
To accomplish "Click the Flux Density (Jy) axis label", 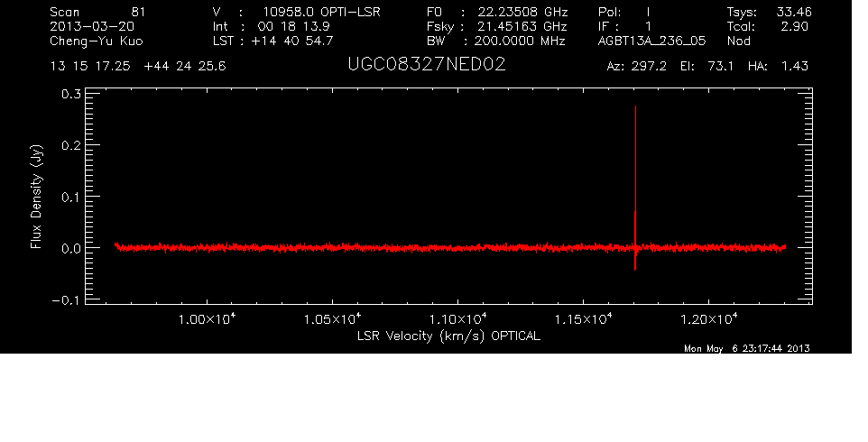I will (x=36, y=197).
